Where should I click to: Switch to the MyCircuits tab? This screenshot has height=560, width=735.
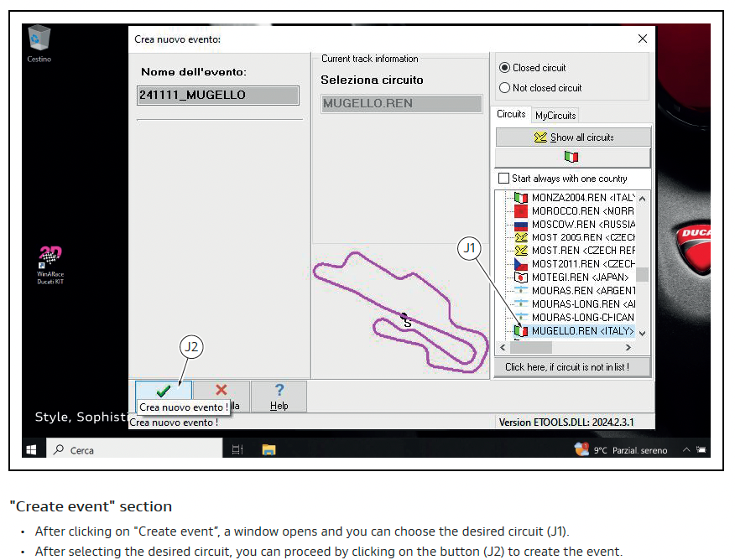(555, 115)
